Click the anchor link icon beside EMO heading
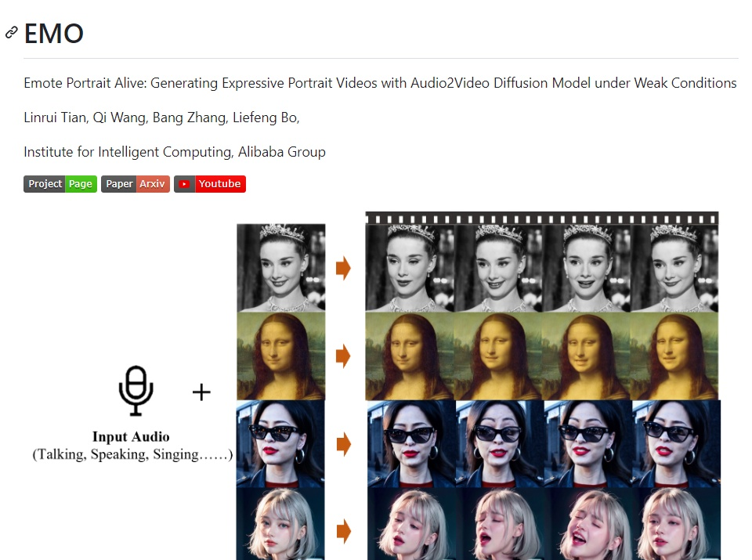Image resolution: width=752 pixels, height=560 pixels. pos(12,33)
